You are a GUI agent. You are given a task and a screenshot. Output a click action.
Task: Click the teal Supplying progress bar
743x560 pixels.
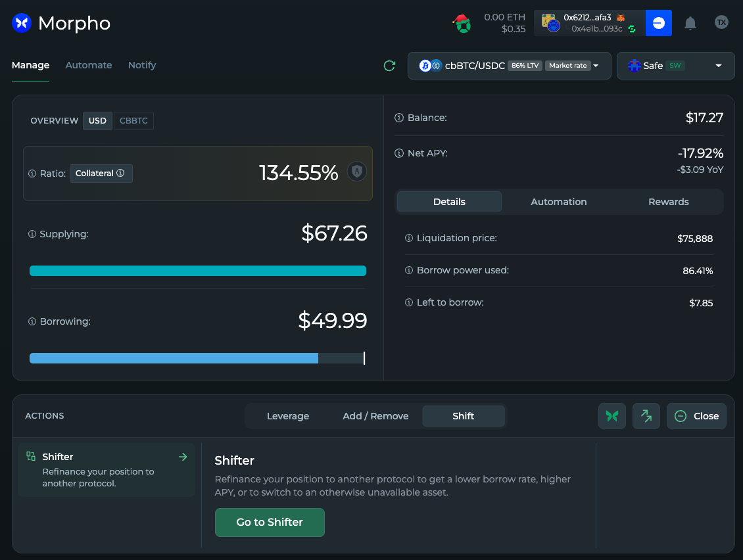click(x=198, y=271)
